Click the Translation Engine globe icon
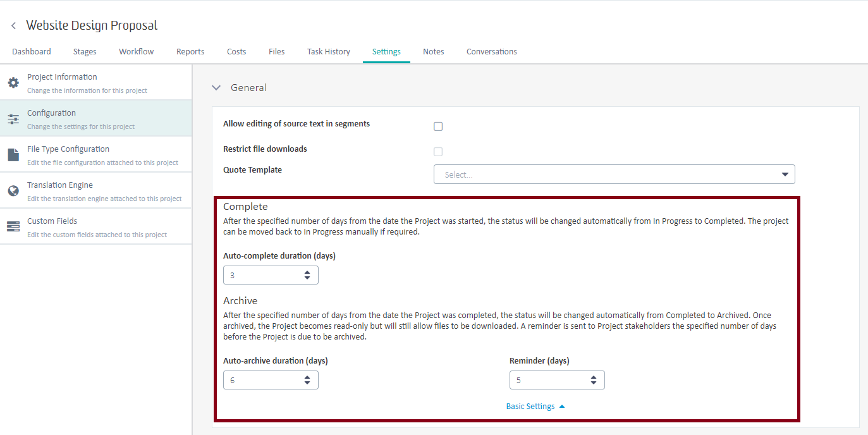This screenshot has height=435, width=868. (13, 191)
